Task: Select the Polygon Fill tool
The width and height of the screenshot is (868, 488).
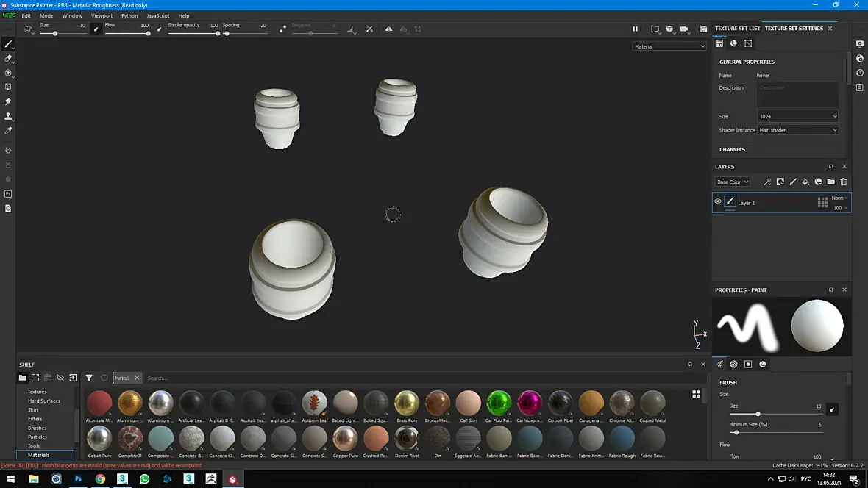Action: pos(8,87)
